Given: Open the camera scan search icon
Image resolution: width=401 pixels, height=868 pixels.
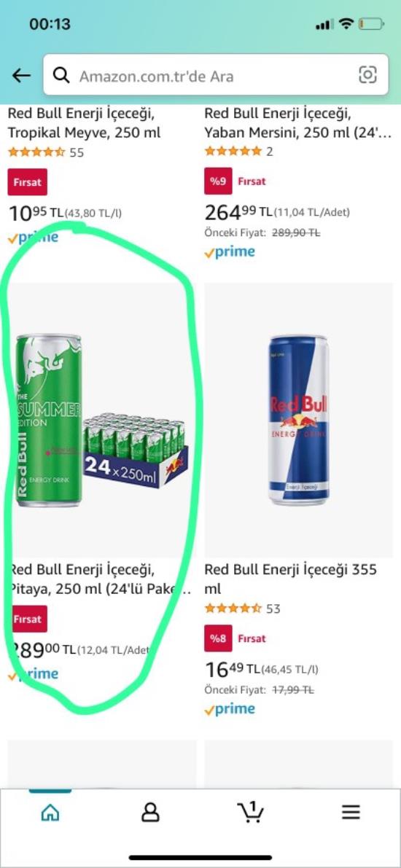Looking at the screenshot, I should click(367, 75).
